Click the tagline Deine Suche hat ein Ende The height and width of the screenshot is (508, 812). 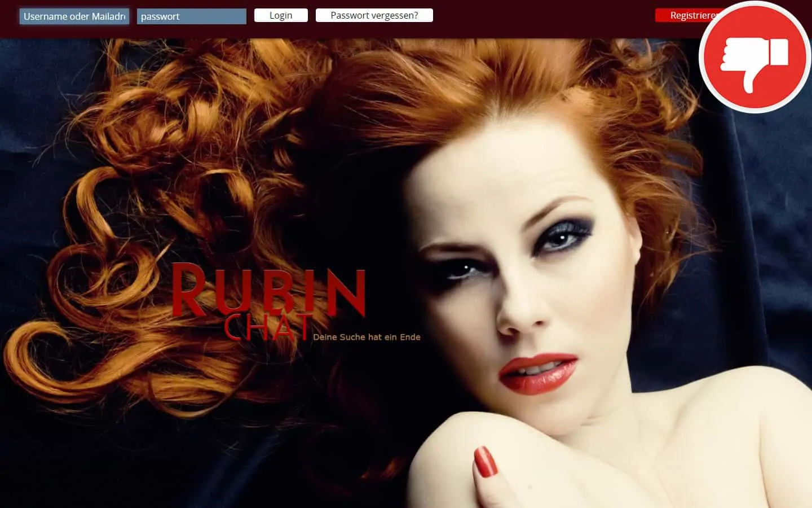click(x=367, y=337)
